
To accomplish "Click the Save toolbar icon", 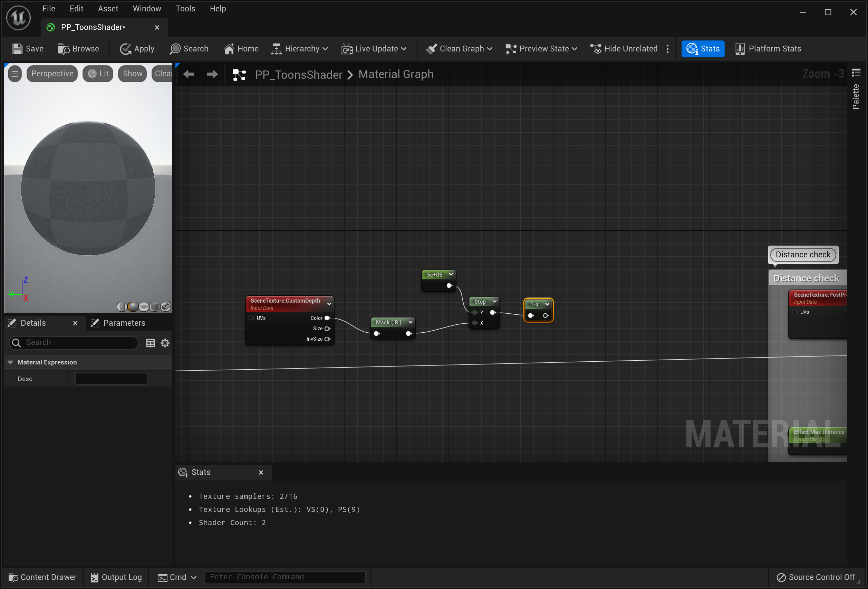I will [x=17, y=49].
